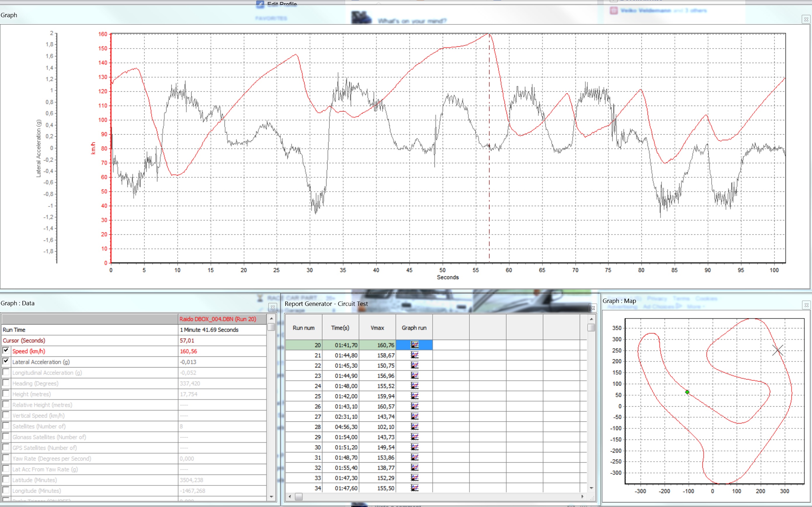The image size is (812, 507).
Task: Open graph run icon for run 34
Action: point(415,488)
